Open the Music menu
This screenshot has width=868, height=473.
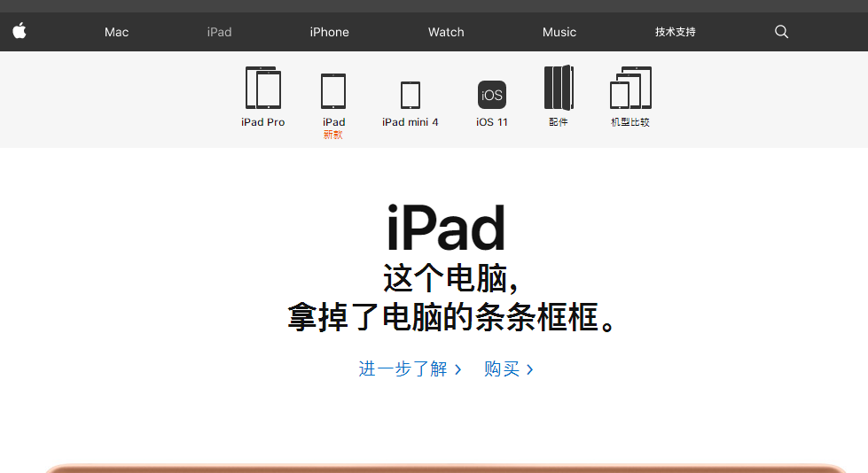559,32
